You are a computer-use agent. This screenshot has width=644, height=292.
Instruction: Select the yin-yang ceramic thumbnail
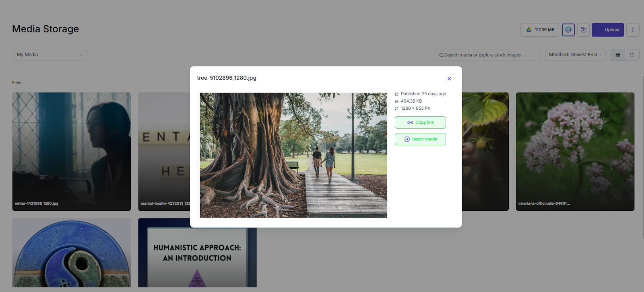tap(72, 253)
